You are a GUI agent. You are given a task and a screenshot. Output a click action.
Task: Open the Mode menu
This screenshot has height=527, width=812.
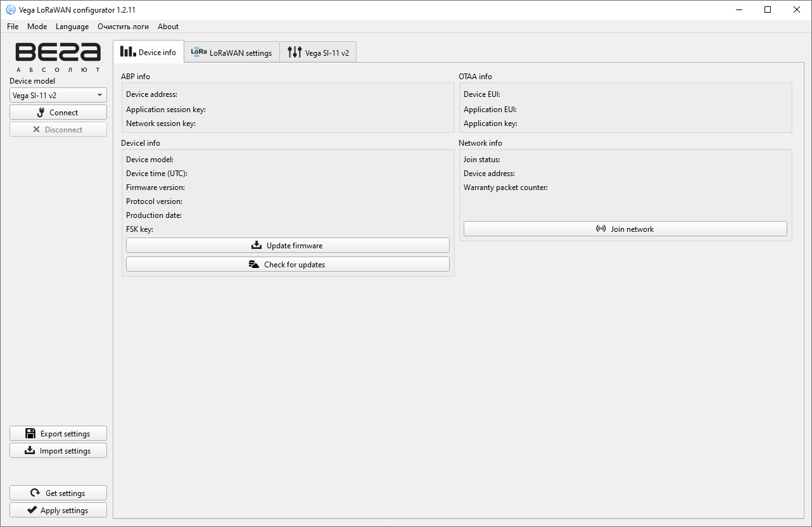click(x=37, y=27)
